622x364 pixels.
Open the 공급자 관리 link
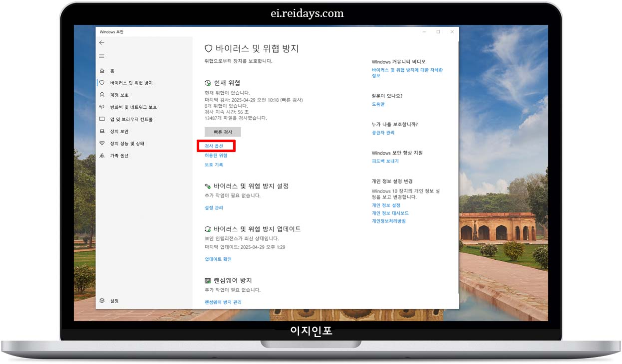point(383,133)
